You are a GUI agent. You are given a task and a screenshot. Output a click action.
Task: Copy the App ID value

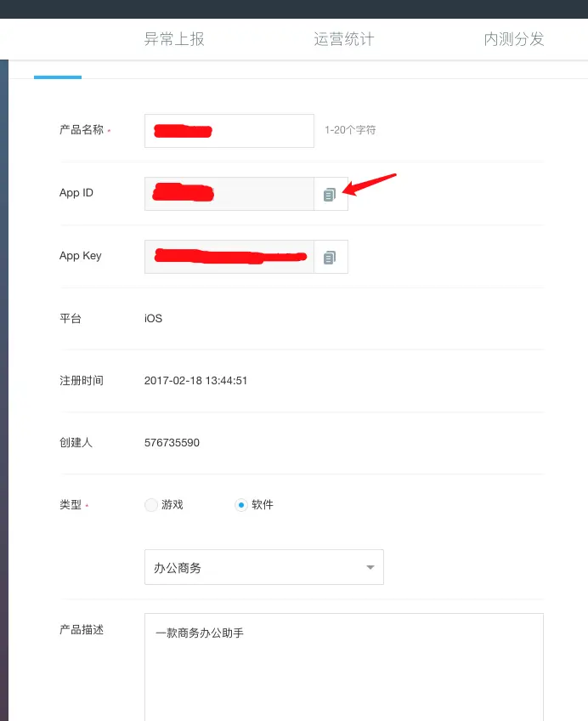click(331, 194)
